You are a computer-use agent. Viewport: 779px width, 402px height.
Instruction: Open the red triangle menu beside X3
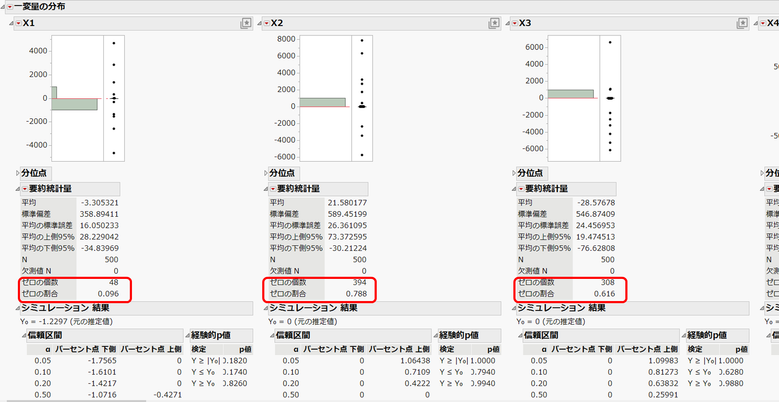[x=514, y=23]
